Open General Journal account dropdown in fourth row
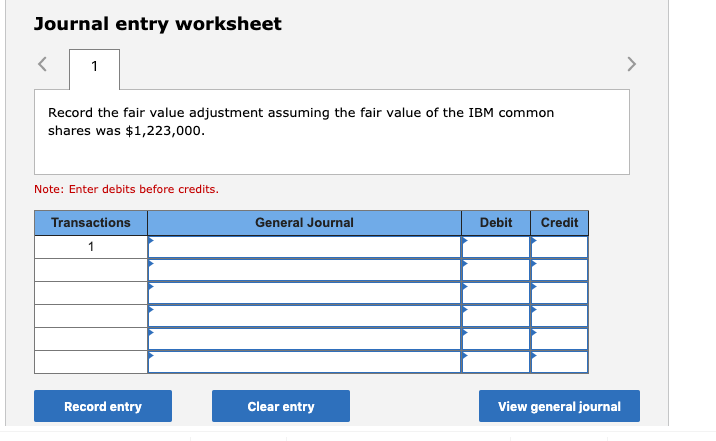 point(305,316)
